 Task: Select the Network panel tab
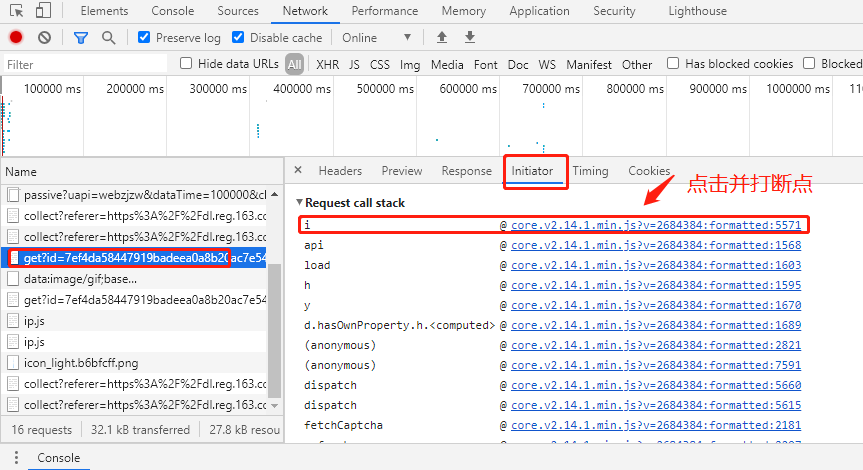pos(305,11)
